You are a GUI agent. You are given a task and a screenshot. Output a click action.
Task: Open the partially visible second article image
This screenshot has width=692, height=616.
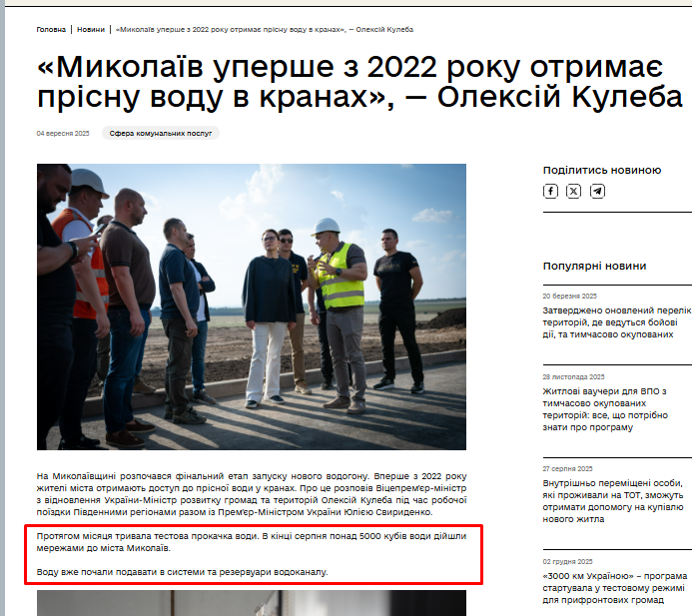252,603
